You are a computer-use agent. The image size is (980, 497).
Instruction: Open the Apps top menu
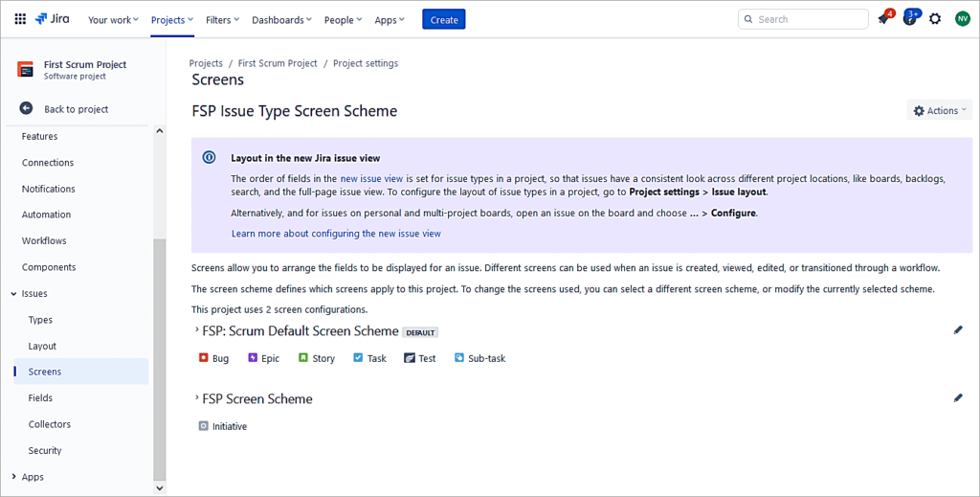point(390,20)
